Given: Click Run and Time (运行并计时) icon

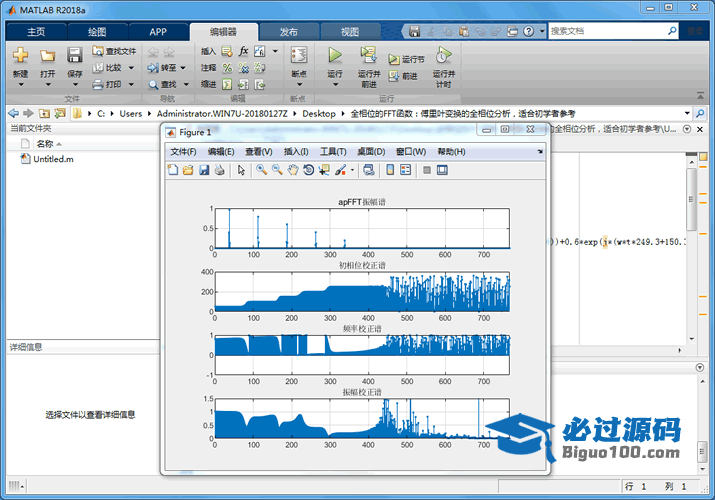Looking at the screenshot, I should coord(443,55).
